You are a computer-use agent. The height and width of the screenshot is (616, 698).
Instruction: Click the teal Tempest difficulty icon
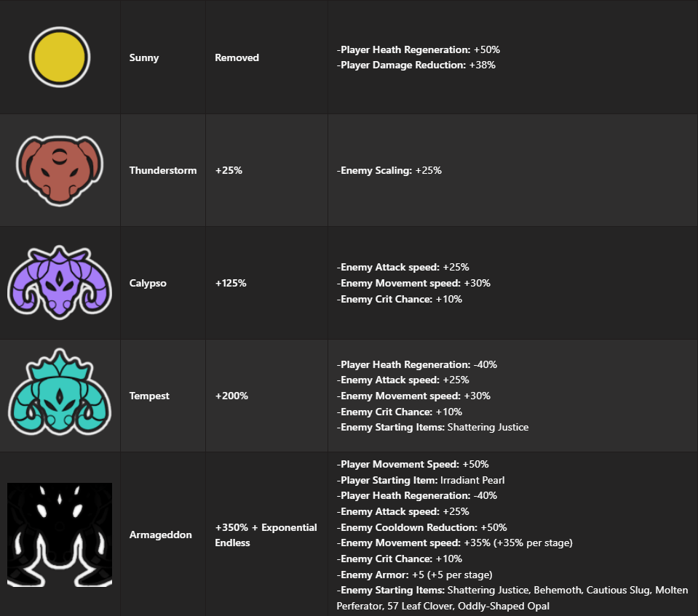60,396
